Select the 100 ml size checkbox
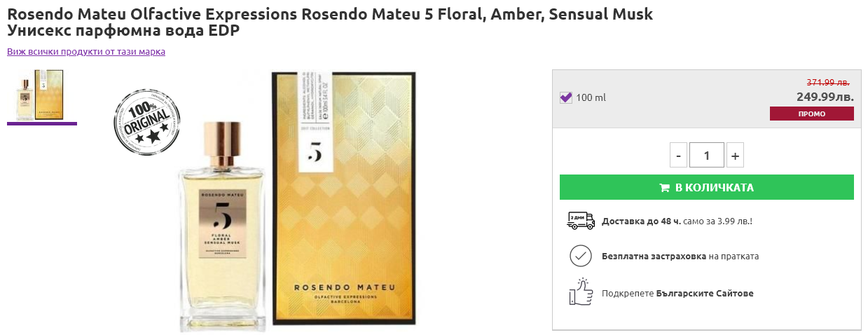Screen dimensions: 868x335 pyautogui.click(x=566, y=97)
